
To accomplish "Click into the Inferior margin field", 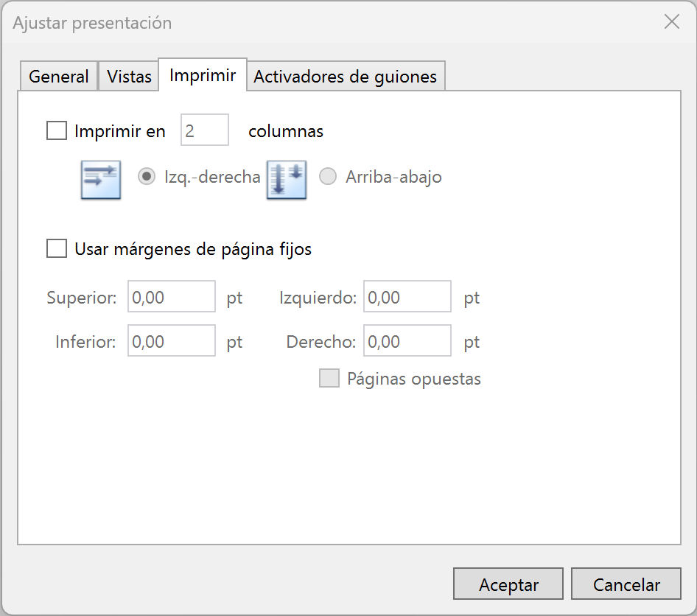I will point(172,342).
